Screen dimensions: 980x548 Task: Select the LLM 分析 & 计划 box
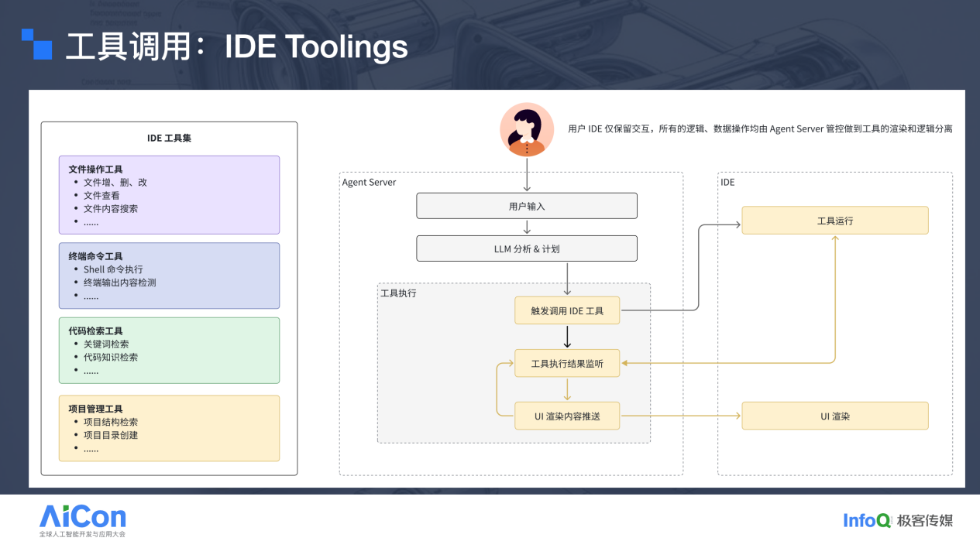527,248
